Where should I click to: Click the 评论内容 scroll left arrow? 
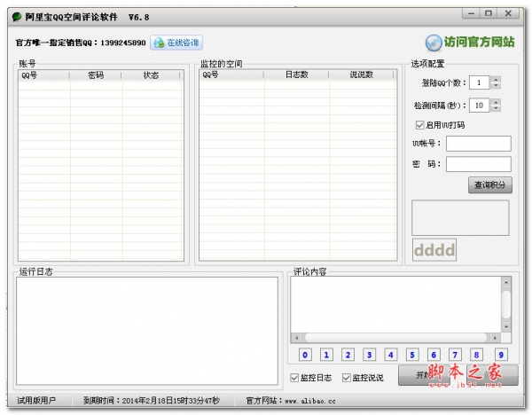(x=296, y=338)
